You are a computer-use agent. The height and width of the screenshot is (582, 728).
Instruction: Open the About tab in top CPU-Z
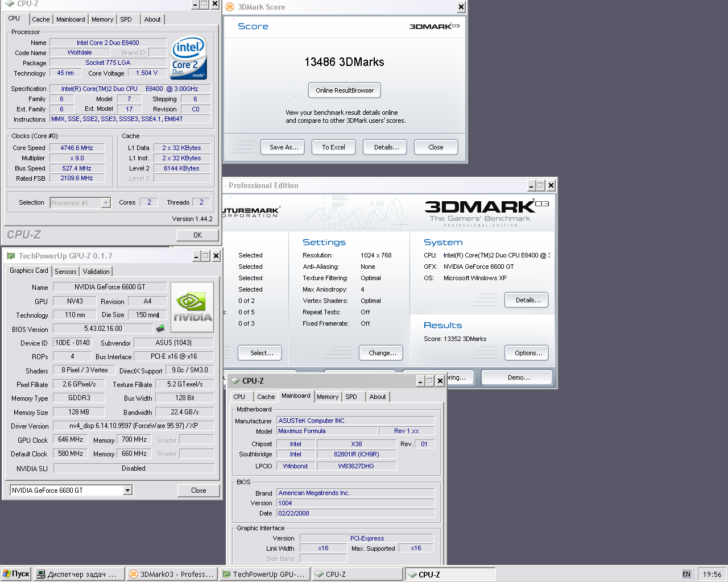click(152, 19)
